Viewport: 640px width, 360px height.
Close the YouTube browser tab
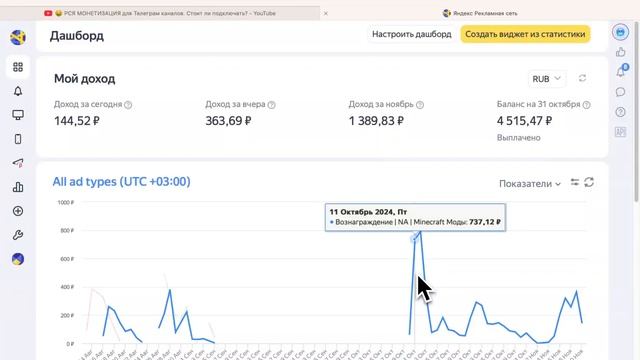[326, 13]
